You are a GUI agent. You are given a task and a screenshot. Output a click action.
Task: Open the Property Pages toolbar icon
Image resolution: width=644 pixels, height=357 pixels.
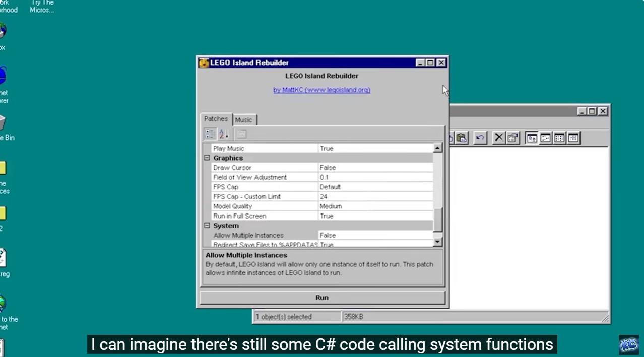[242, 134]
